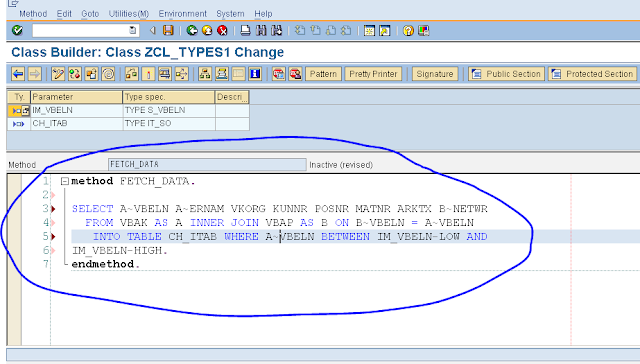Collapse the method FETCH_DATA code block
This screenshot has height=364, width=640.
click(64, 181)
